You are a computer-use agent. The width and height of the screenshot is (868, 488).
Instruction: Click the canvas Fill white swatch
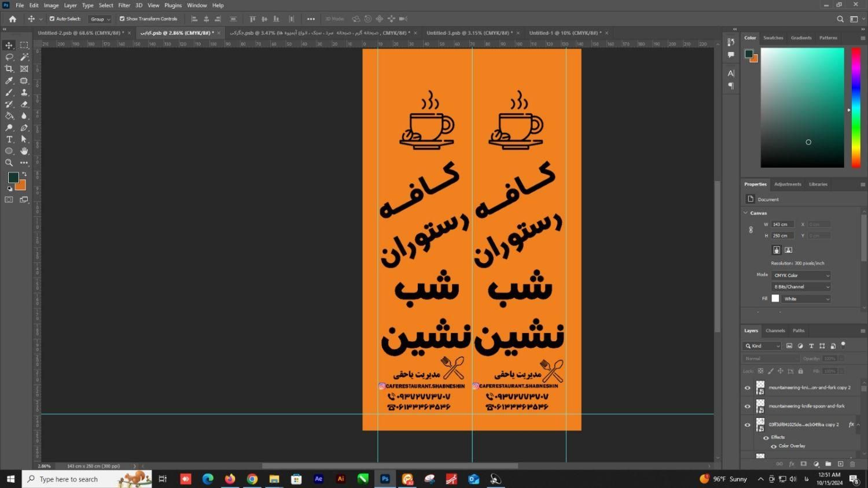coord(775,298)
